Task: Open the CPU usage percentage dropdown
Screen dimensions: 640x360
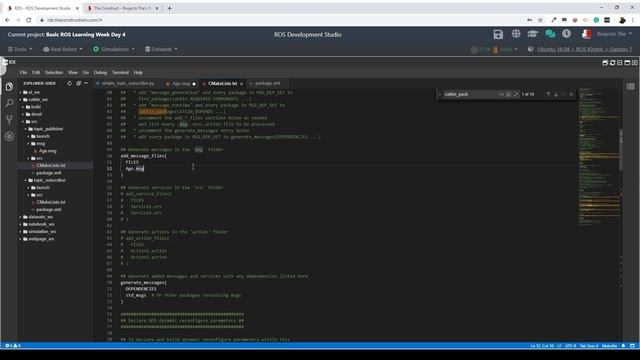Action: (494, 49)
